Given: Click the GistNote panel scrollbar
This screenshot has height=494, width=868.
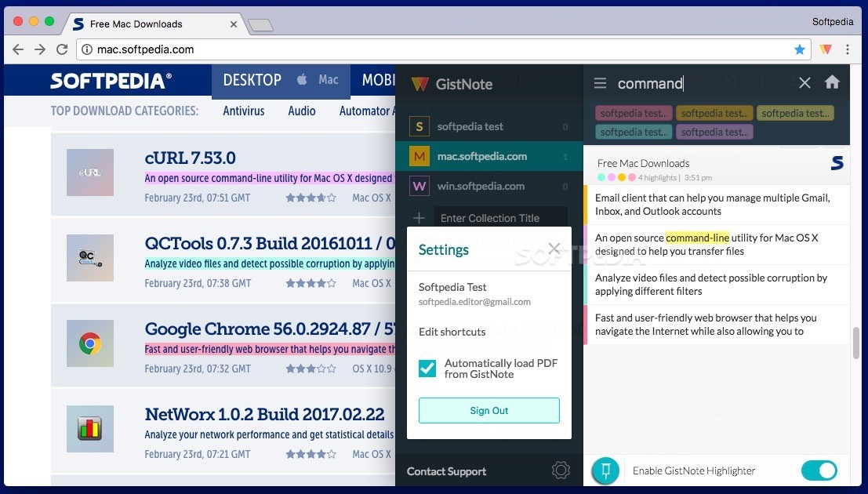Looking at the screenshot, I should coord(856,343).
